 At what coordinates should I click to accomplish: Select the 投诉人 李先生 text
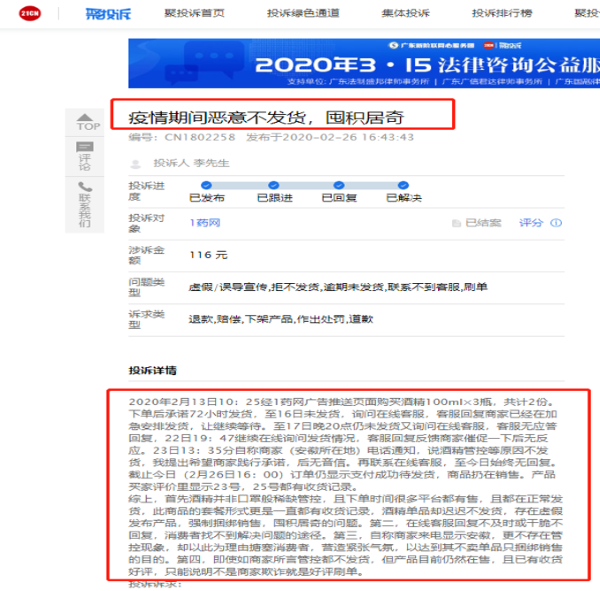coord(191,163)
